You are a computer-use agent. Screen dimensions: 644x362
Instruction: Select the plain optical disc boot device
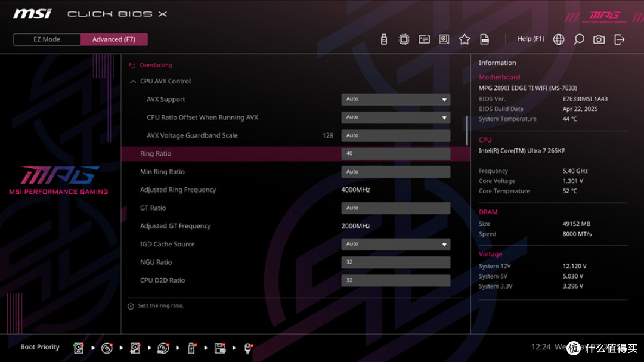107,348
